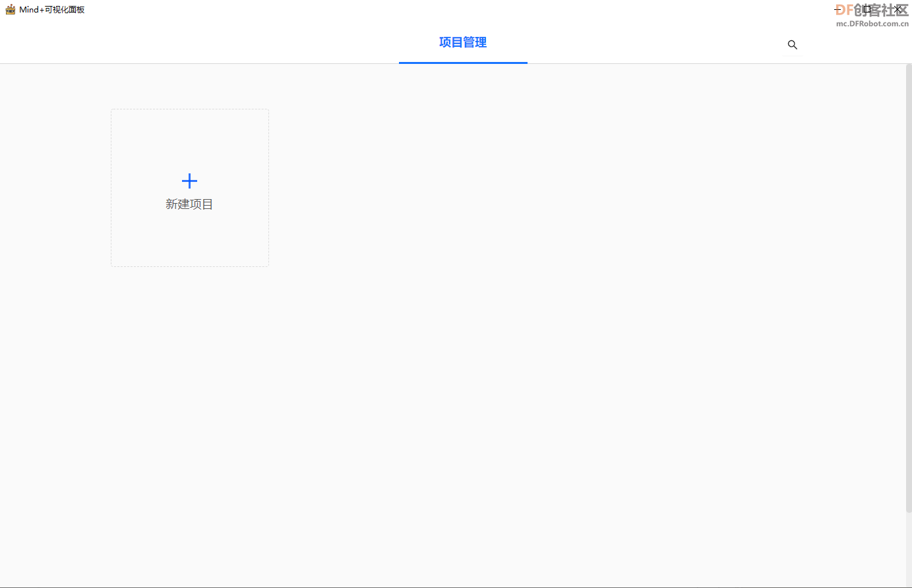Select the 项目管理 tab
The image size is (912, 588).
(463, 42)
